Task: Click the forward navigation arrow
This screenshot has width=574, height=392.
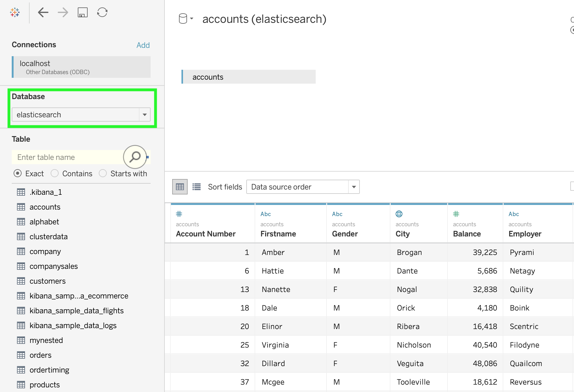Action: (63, 12)
